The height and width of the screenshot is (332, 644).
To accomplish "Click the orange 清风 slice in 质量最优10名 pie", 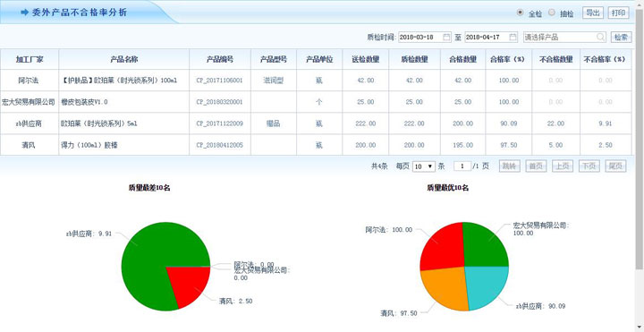I will tap(445, 289).
